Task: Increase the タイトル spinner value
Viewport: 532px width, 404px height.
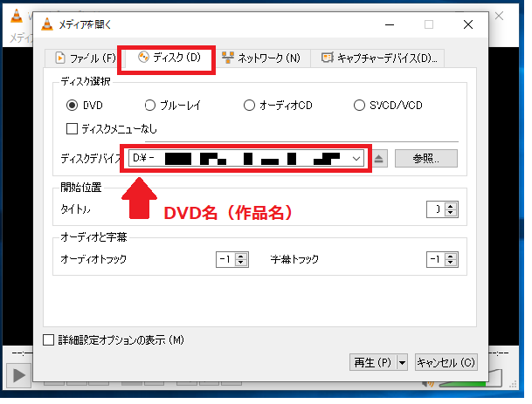Action: point(451,207)
